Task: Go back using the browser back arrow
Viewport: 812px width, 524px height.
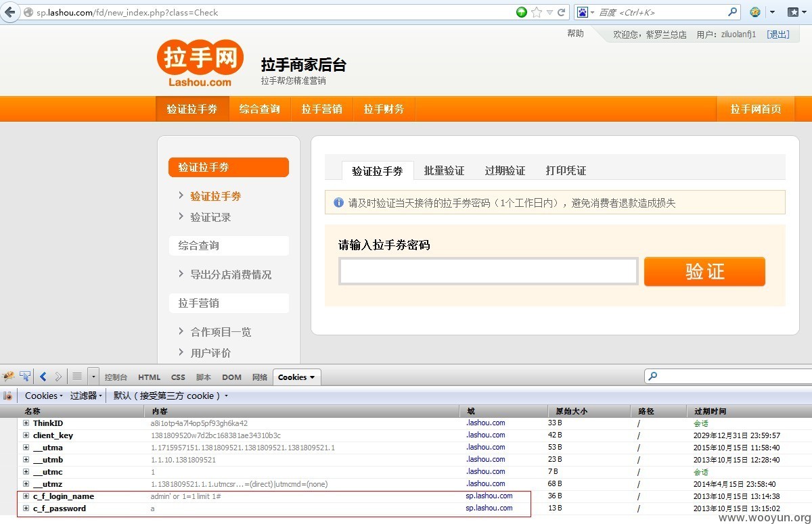Action: point(9,12)
